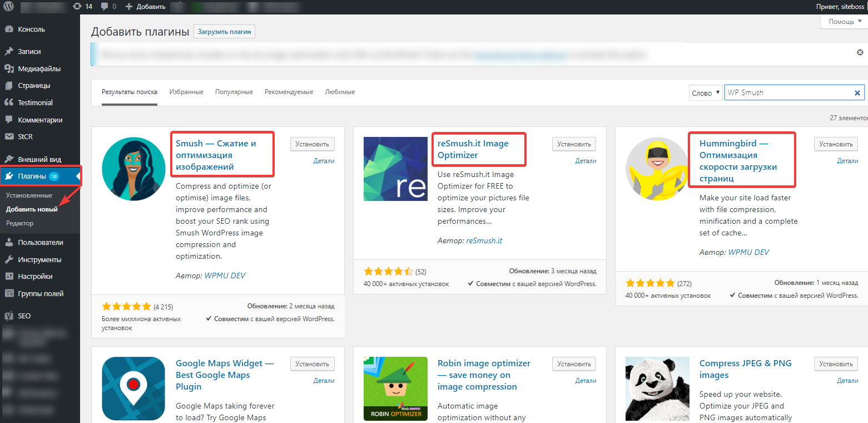Screen dimensions: 868x423
Task: Open the Compress JPEG & PNG panda thumbnail
Action: [657, 388]
